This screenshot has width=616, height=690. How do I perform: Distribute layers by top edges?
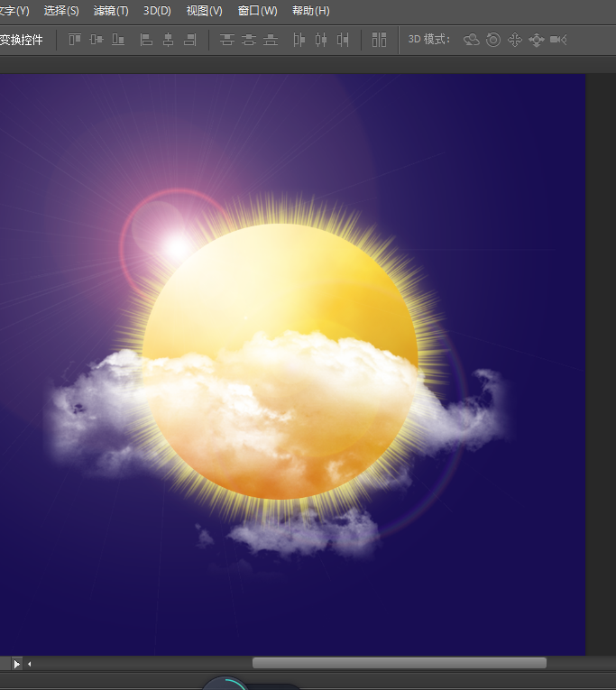(227, 40)
